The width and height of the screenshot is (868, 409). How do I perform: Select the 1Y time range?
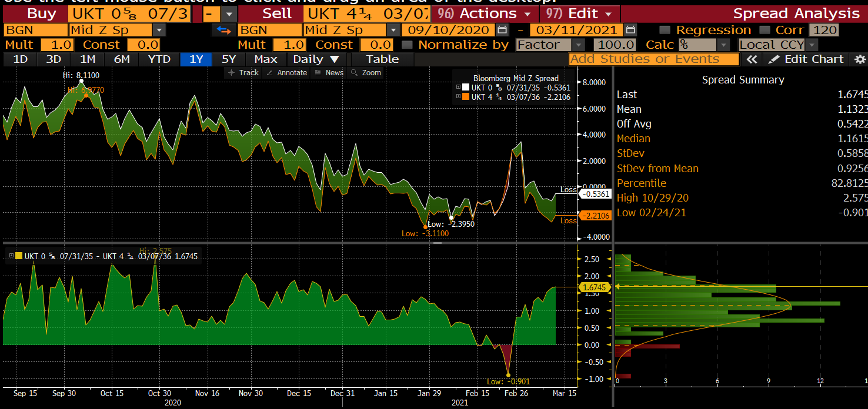tap(196, 59)
